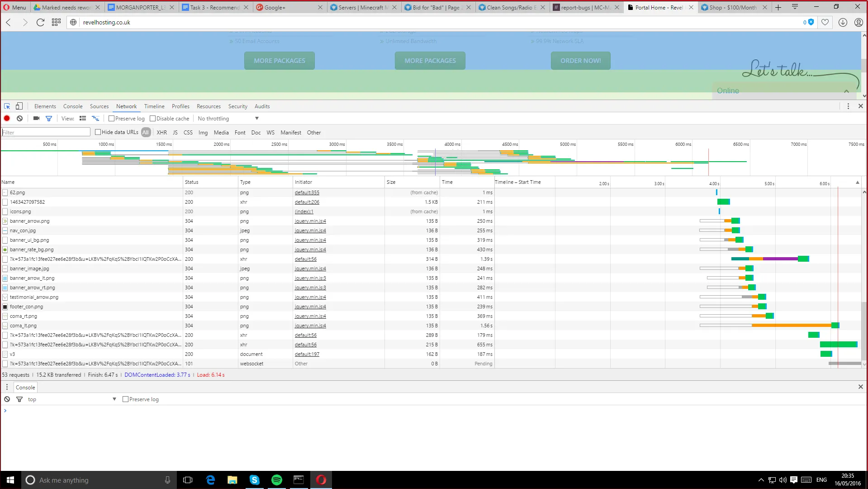Open Task View on taskbar
This screenshot has height=489, width=868.
point(188,480)
